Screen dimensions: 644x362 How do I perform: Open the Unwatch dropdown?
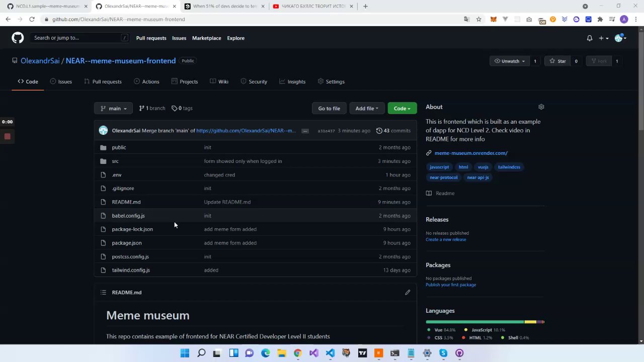click(510, 61)
